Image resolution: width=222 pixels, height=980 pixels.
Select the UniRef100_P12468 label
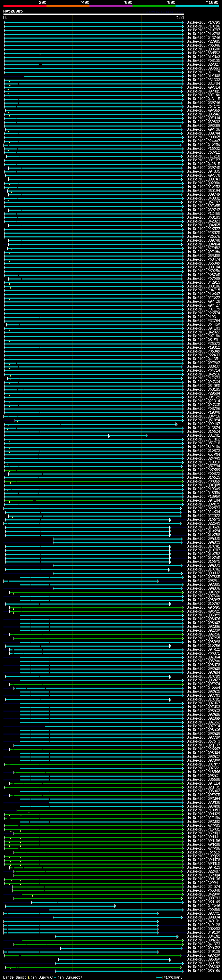point(203,213)
